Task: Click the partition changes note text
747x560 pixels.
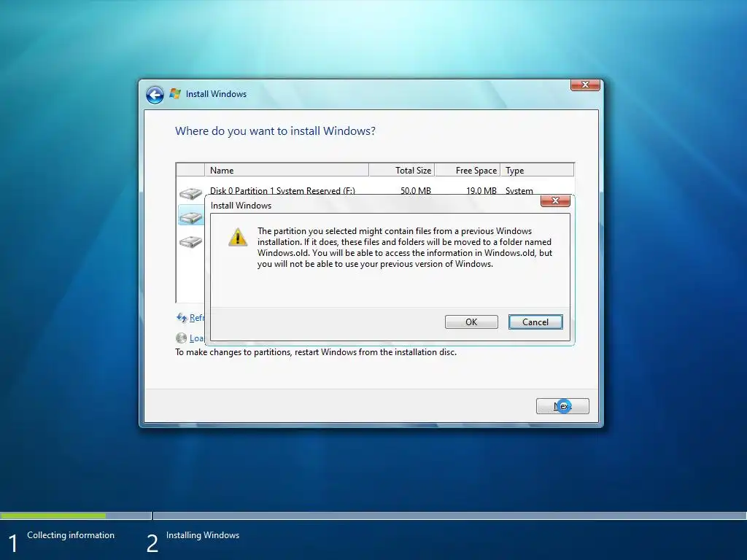Action: (x=316, y=352)
